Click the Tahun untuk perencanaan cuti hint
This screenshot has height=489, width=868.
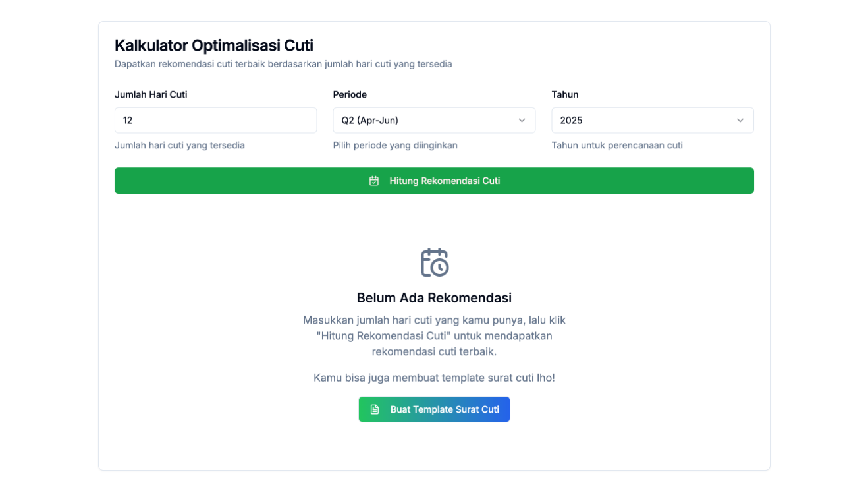(617, 145)
